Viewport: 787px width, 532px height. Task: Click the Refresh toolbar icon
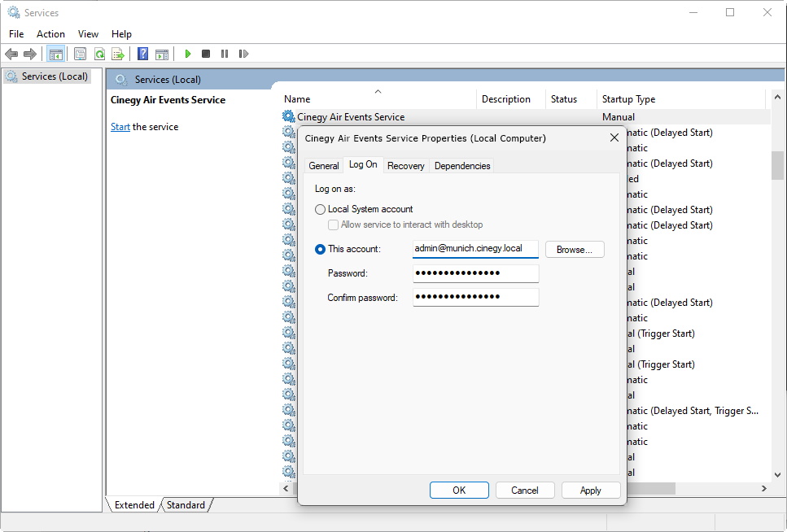99,54
